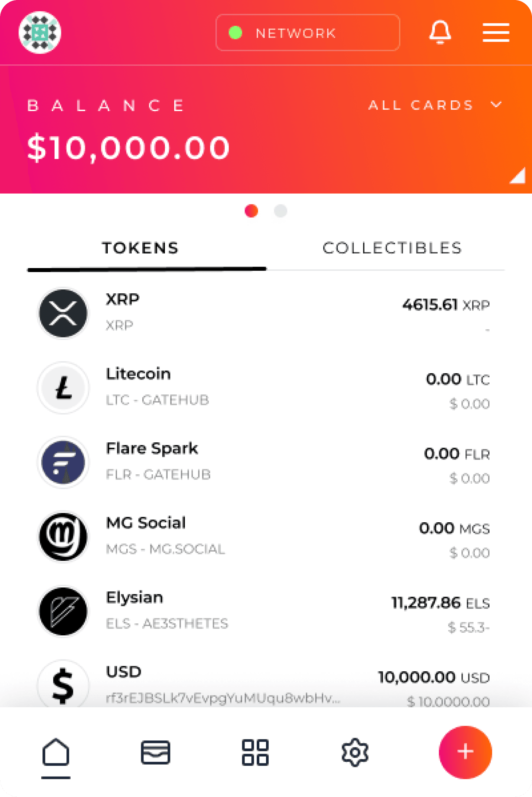Open the NETWORK selector
Image resolution: width=532 pixels, height=797 pixels.
(x=308, y=33)
